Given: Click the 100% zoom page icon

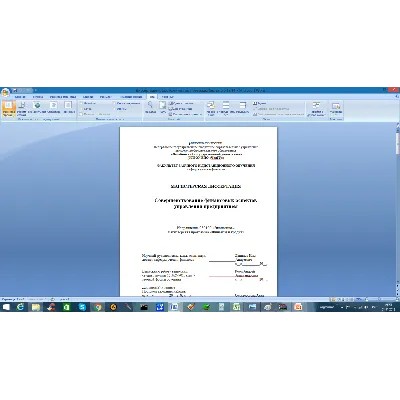Looking at the screenshot, I should pyautogui.click(x=162, y=108).
